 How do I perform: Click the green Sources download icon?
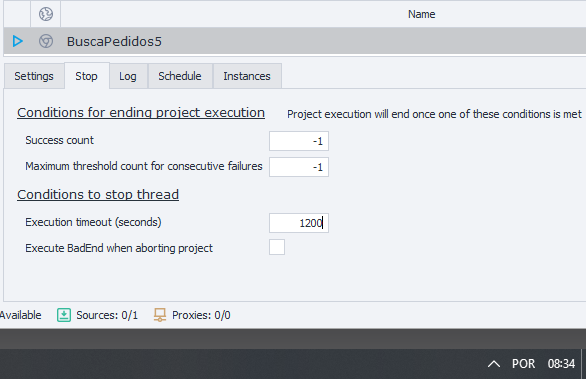[64, 315]
